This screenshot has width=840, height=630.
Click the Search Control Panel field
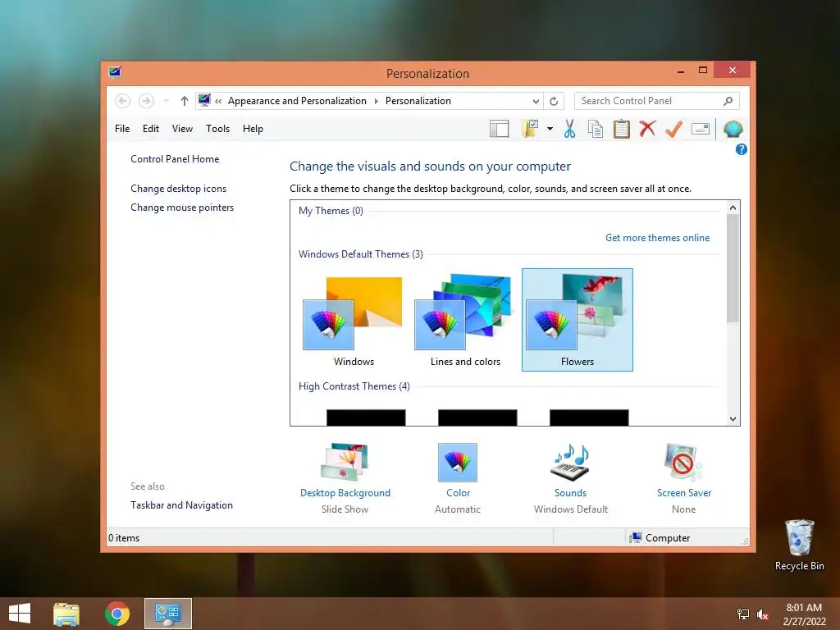pos(657,101)
